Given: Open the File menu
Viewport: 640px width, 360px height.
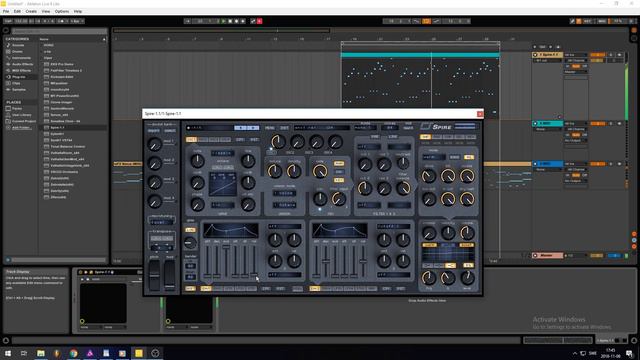Looking at the screenshot, I should click(x=6, y=11).
